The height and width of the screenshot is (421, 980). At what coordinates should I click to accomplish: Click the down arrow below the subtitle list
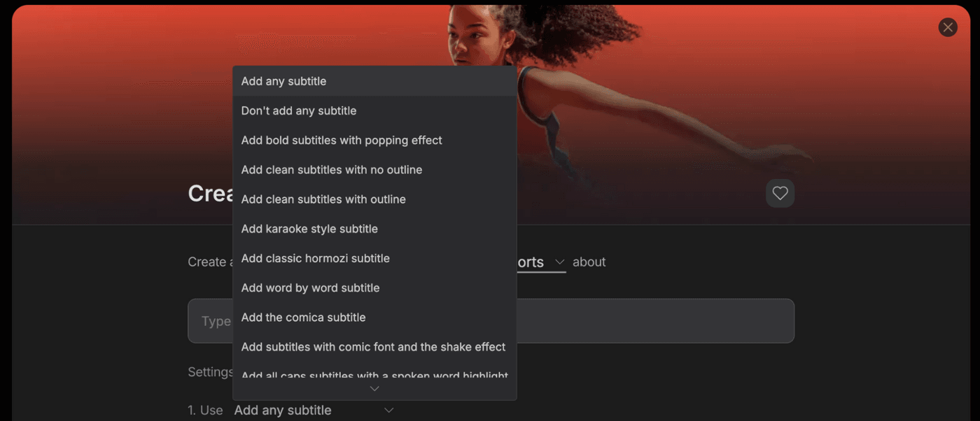(x=374, y=389)
